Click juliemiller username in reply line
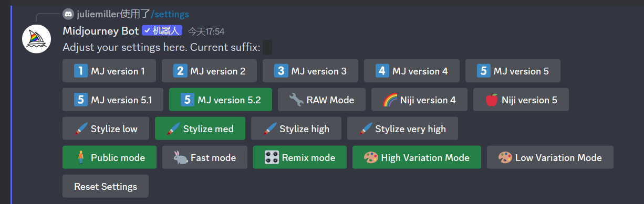The image size is (644, 204). click(99, 14)
